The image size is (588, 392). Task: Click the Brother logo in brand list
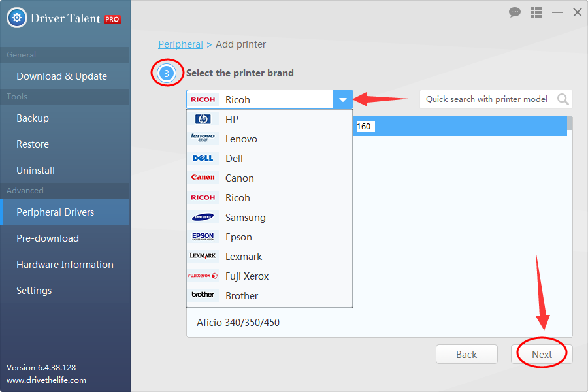[x=203, y=295]
